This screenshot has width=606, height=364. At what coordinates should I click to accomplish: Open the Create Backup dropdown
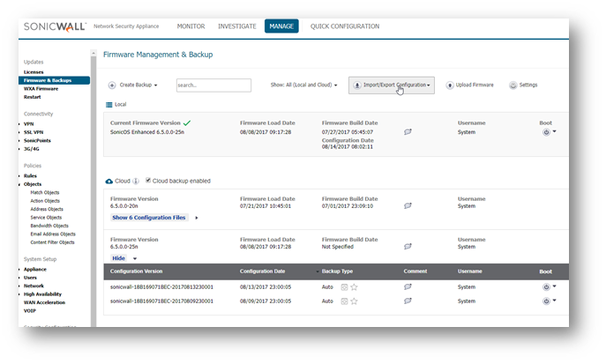(x=138, y=85)
